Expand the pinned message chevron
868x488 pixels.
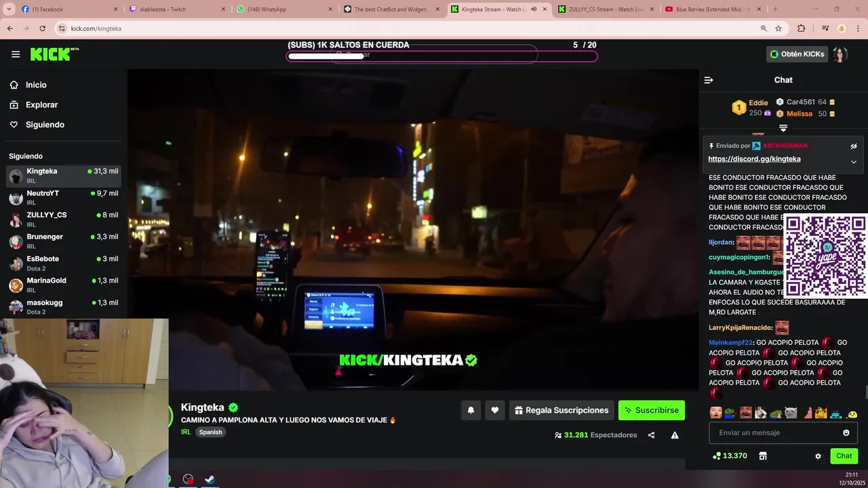pyautogui.click(x=854, y=162)
